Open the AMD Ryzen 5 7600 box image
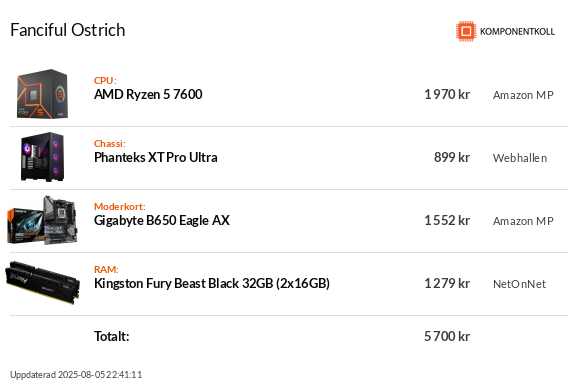 coord(42,94)
